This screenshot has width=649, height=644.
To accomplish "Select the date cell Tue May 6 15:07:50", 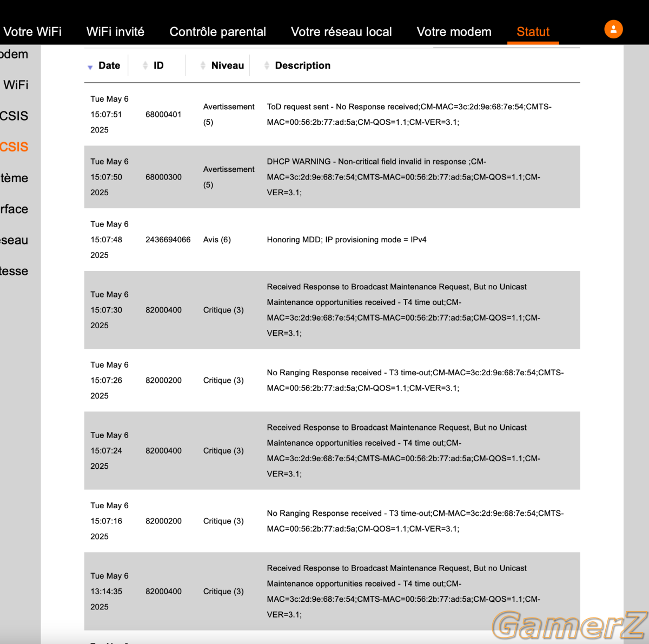I will 110,177.
